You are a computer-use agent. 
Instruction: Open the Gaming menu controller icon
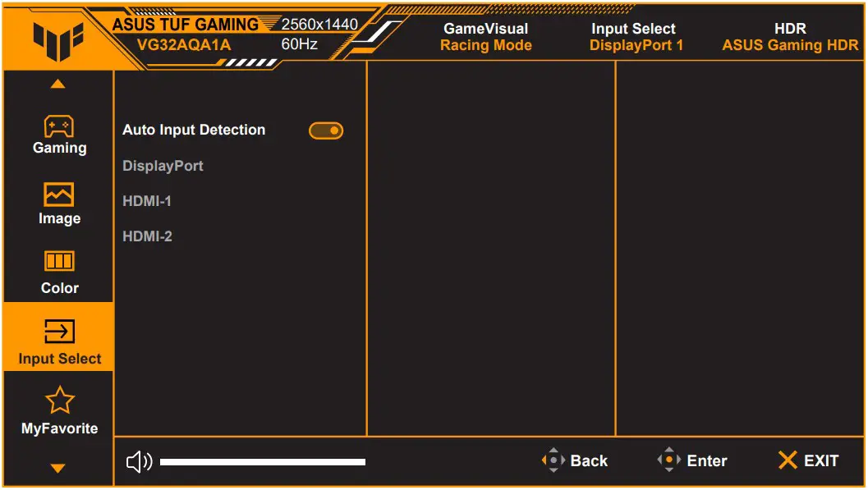point(58,126)
